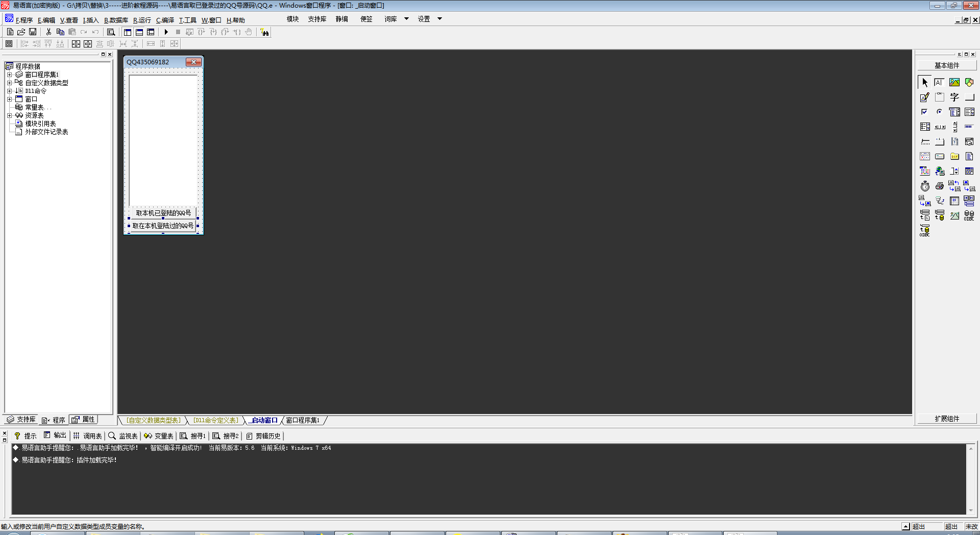Select the '字' label component tool
980x535 pixels.
click(x=954, y=97)
